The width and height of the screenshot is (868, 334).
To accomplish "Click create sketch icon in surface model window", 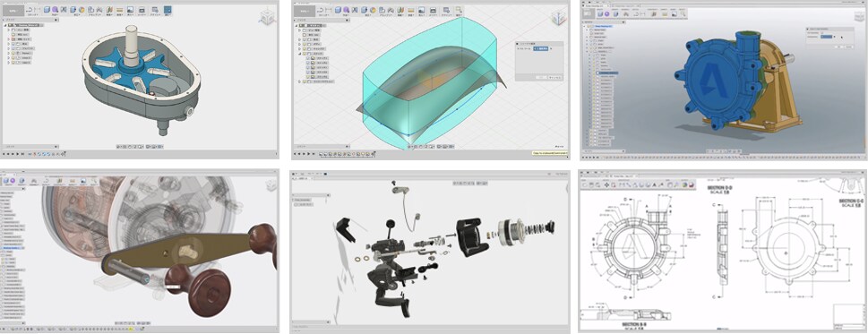I will pos(321,10).
